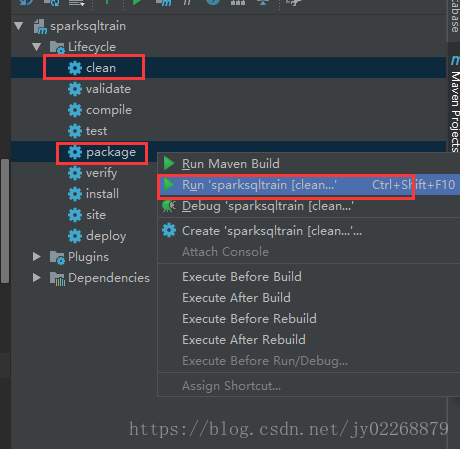Click the gear icon beside clean
Image resolution: width=460 pixels, height=449 pixels.
[75, 68]
